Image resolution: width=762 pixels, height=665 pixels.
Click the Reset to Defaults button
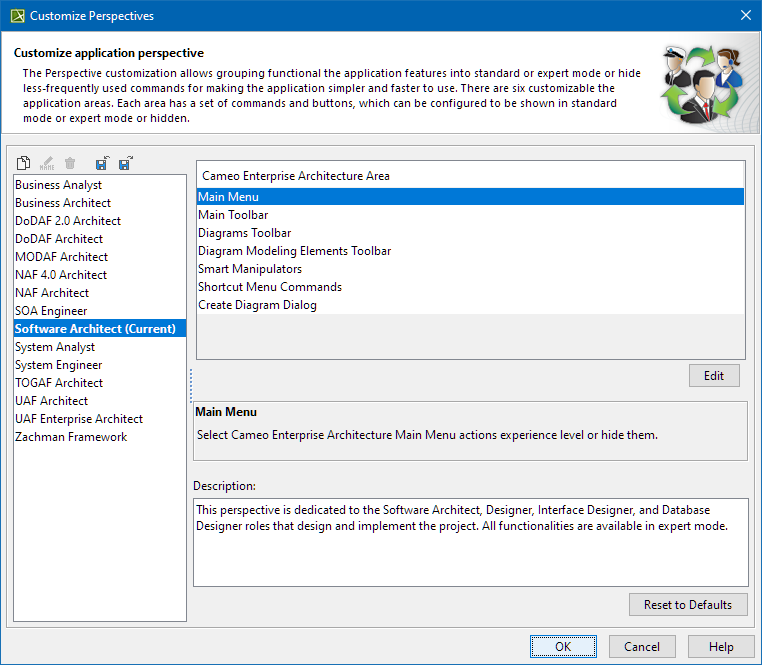tap(688, 604)
